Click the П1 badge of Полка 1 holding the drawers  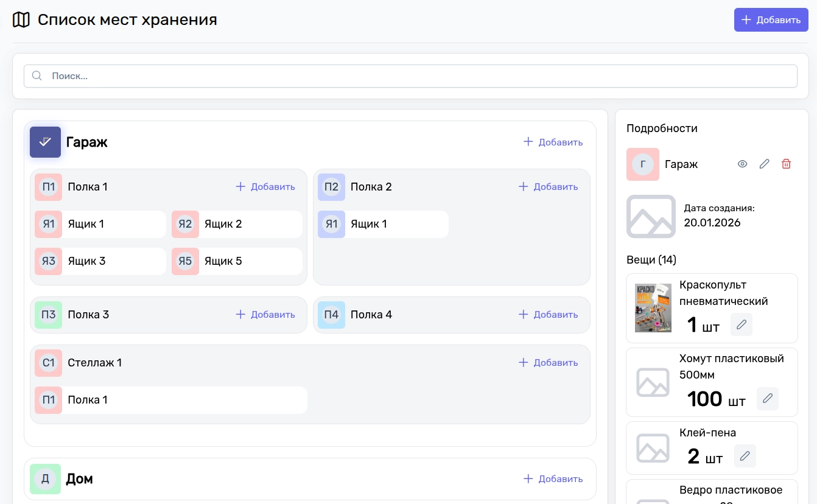tap(49, 187)
